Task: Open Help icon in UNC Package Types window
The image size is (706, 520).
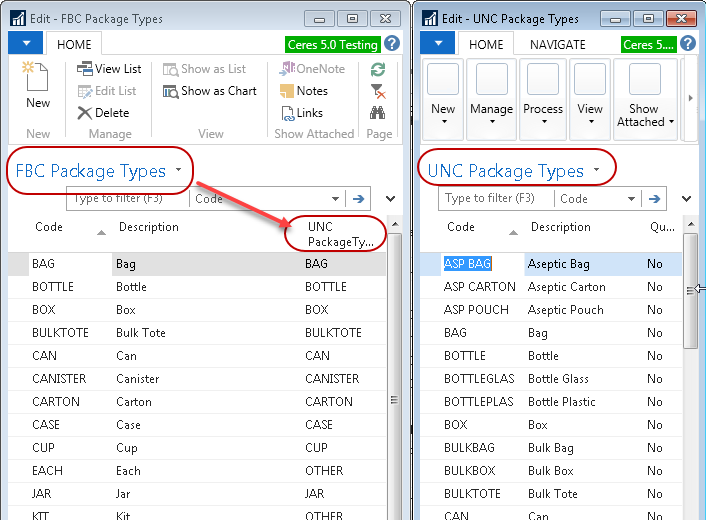Action: [693, 44]
